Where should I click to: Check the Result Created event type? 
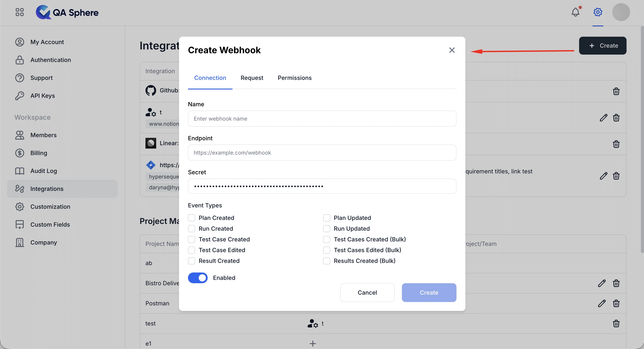(x=192, y=261)
